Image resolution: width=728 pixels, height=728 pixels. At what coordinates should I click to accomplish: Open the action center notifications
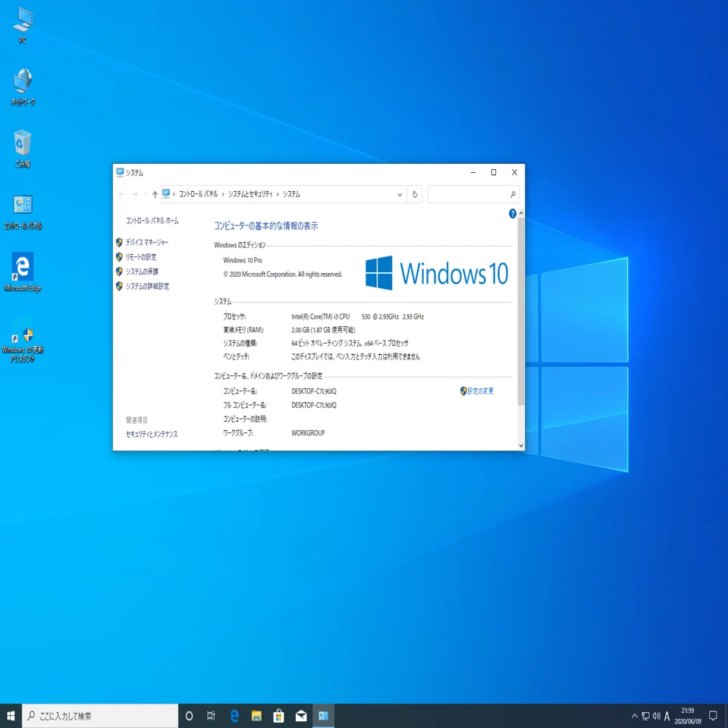pyautogui.click(x=713, y=716)
